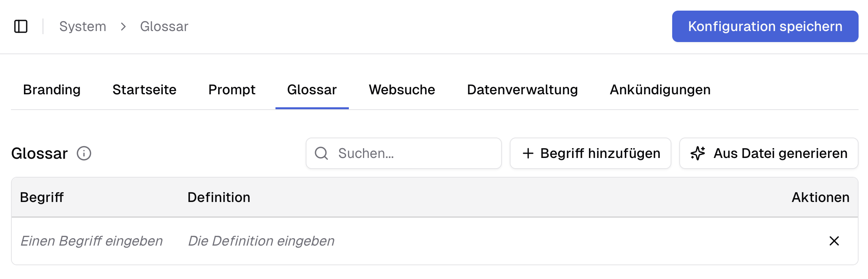The height and width of the screenshot is (279, 868).
Task: Click the info icon beside Glossar heading
Action: [84, 154]
